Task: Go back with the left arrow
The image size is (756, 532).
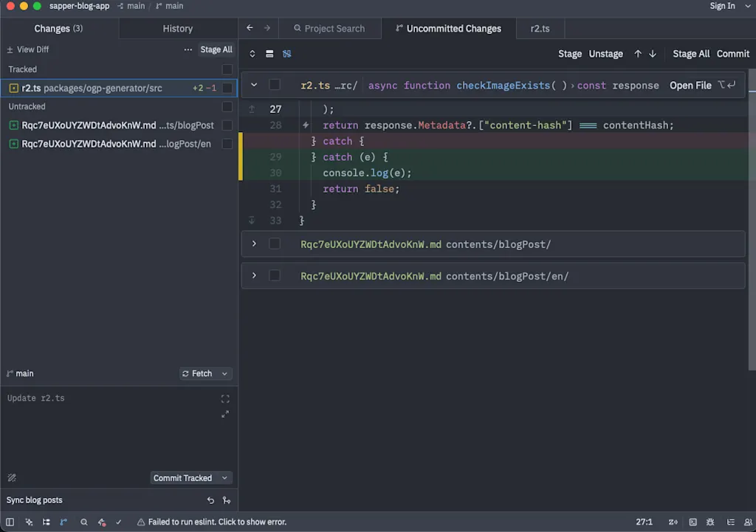Action: point(250,28)
